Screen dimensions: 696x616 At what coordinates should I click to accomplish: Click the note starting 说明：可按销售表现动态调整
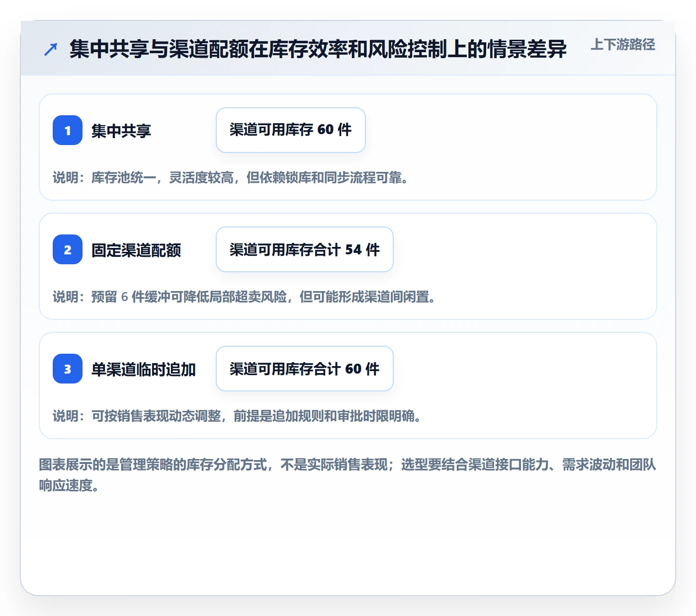point(238,416)
